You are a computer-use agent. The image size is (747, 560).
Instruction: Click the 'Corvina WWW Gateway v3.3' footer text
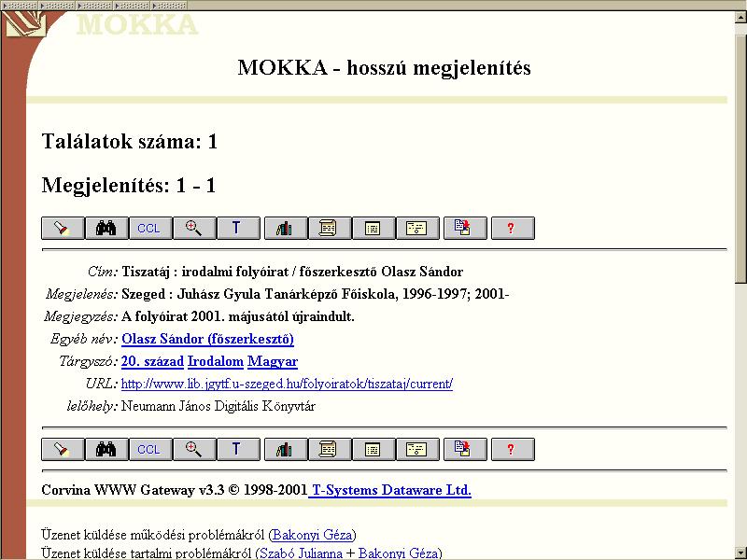[133, 490]
